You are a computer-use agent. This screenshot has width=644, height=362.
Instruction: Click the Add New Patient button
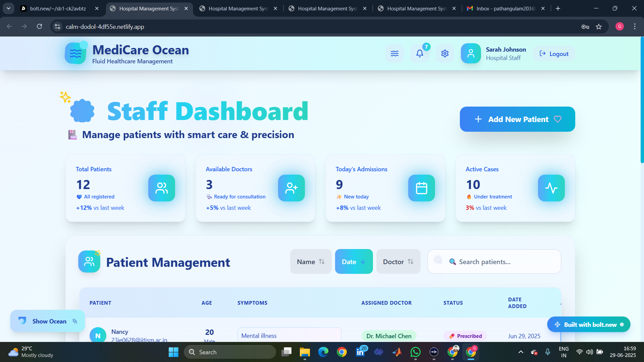tap(517, 119)
